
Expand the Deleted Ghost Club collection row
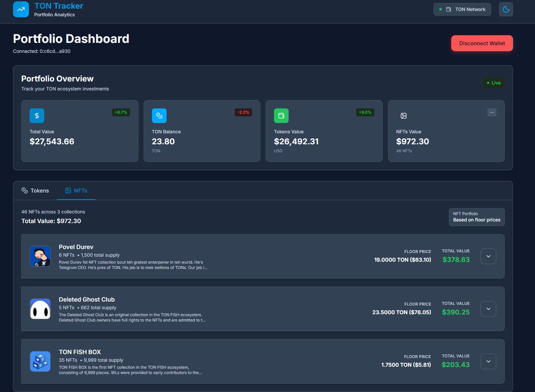click(x=488, y=309)
